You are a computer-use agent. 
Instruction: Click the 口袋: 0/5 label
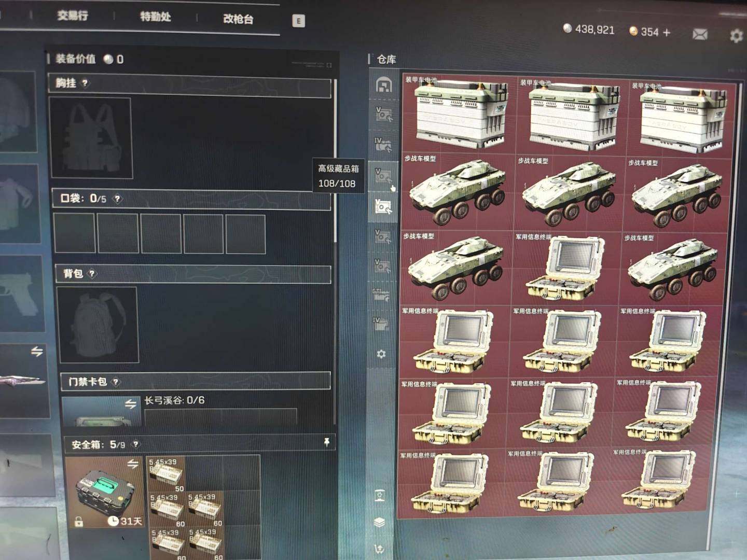click(x=84, y=198)
